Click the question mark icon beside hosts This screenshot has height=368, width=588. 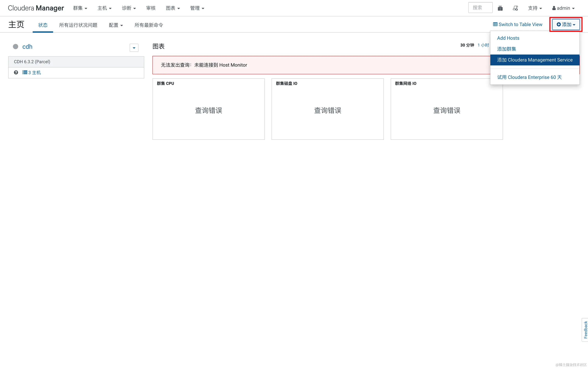point(16,72)
